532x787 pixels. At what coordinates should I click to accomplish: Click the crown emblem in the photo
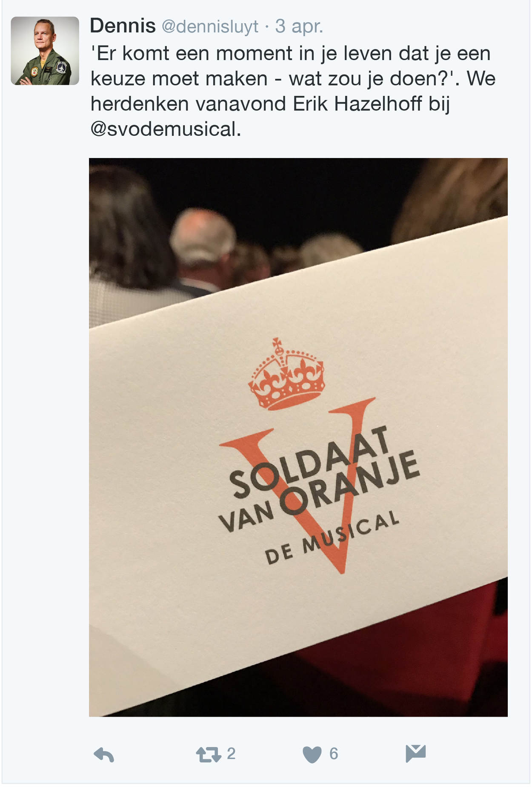(x=286, y=374)
